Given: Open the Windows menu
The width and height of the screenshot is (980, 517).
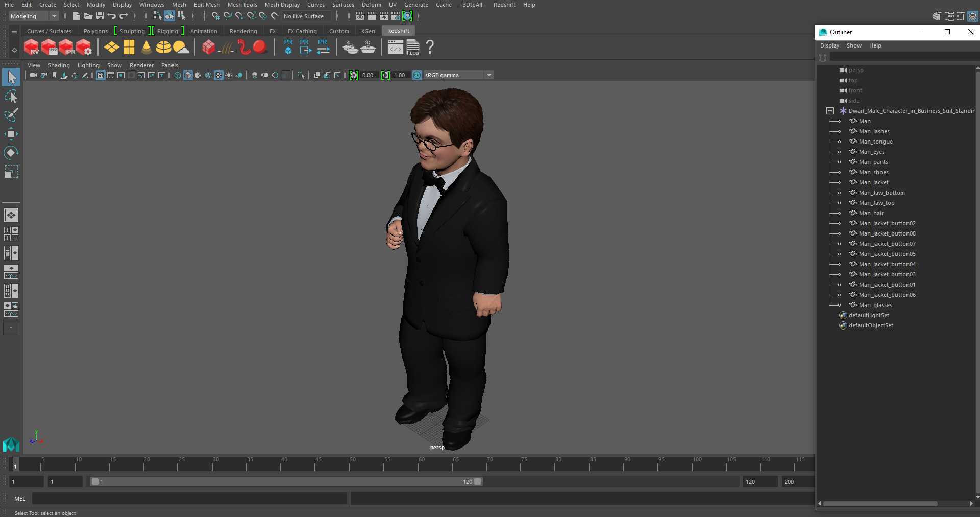Looking at the screenshot, I should point(152,5).
